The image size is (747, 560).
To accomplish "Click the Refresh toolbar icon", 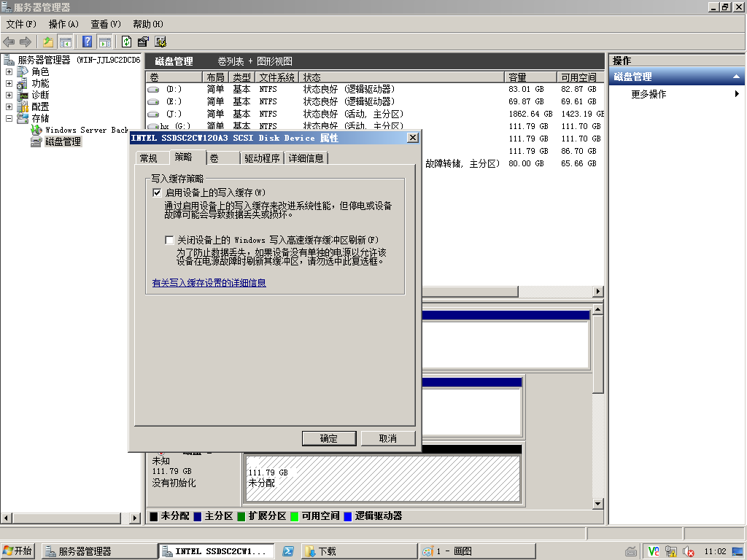I will point(127,42).
